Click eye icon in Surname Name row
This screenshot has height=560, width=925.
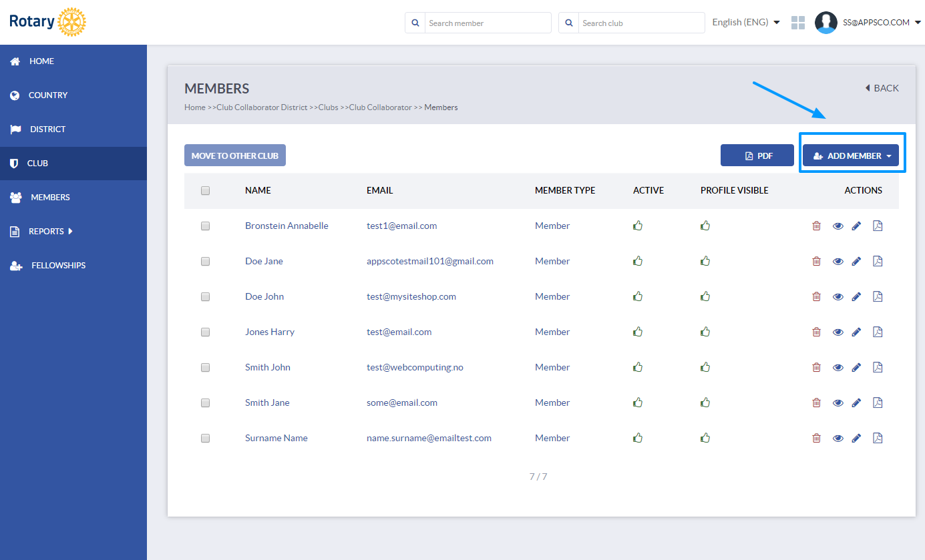[x=838, y=439]
